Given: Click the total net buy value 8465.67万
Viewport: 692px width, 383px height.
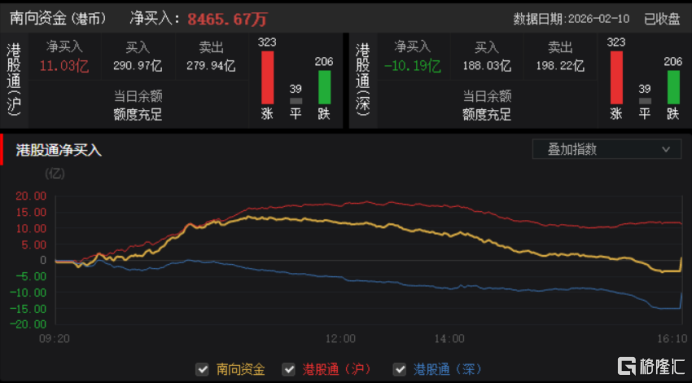Looking at the screenshot, I should (228, 19).
